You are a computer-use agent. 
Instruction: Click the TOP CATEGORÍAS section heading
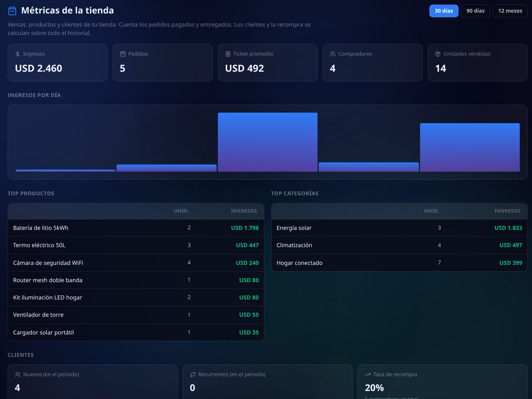295,193
